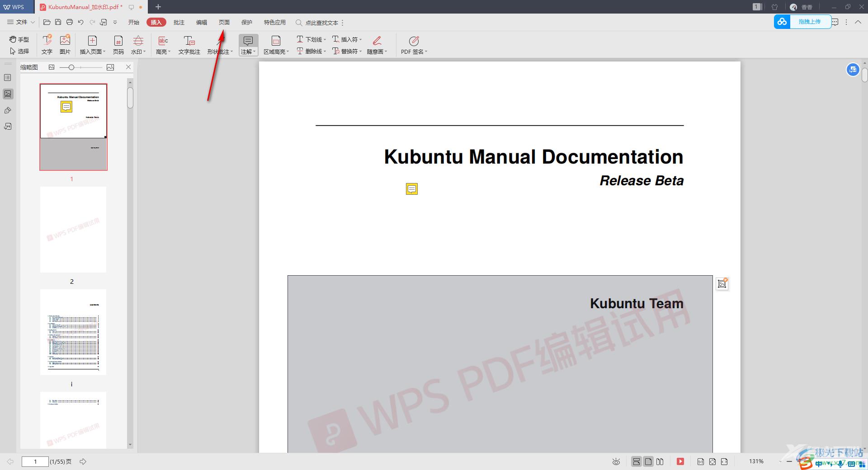868x470 pixels.
Task: Open the 随意画 freehand draw dropdown
Action: coord(377,45)
